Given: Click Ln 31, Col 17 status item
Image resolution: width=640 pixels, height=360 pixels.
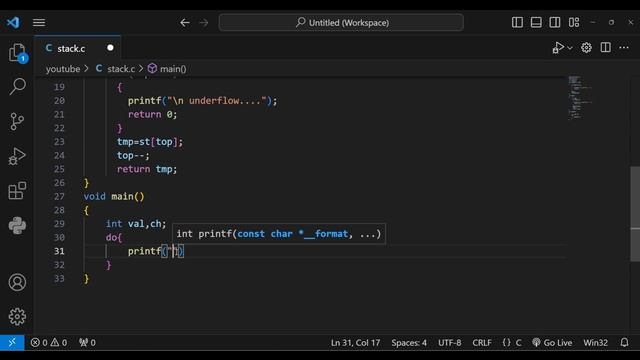Looking at the screenshot, I should [355, 342].
